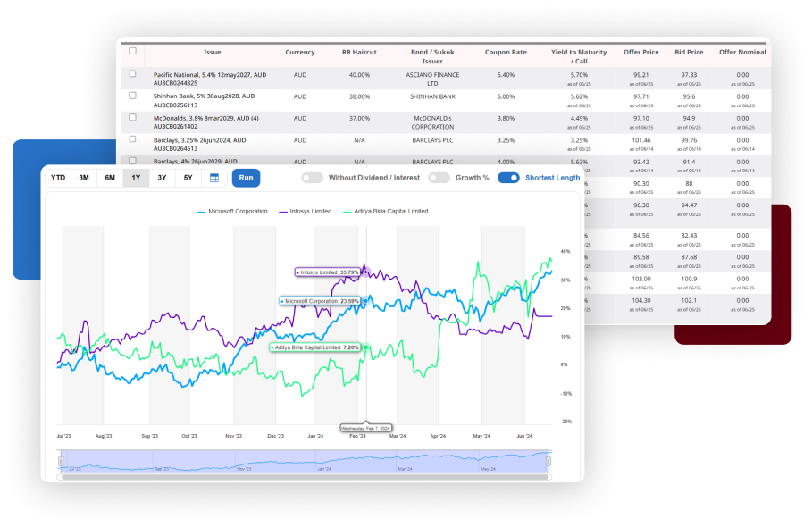
Task: Check the Shinhan Bank bond row checkbox
Action: click(132, 96)
